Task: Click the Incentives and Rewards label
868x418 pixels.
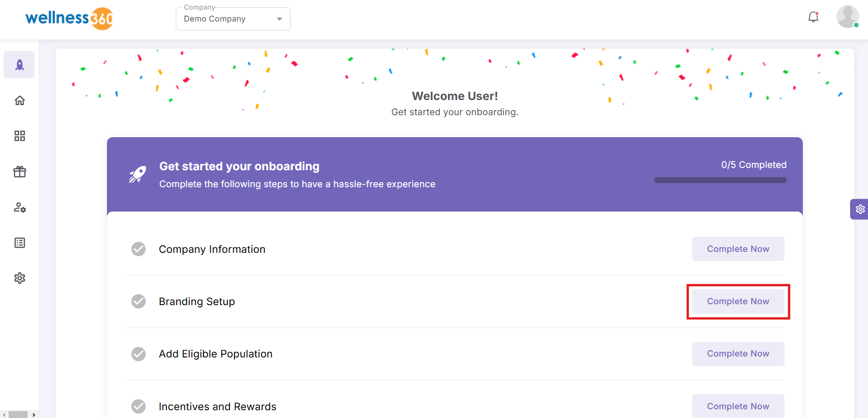Action: click(218, 407)
